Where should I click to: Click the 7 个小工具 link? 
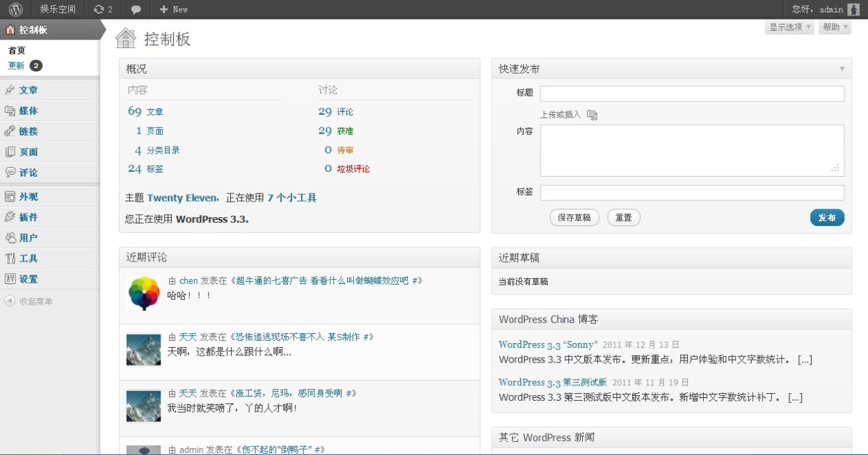pyautogui.click(x=292, y=198)
